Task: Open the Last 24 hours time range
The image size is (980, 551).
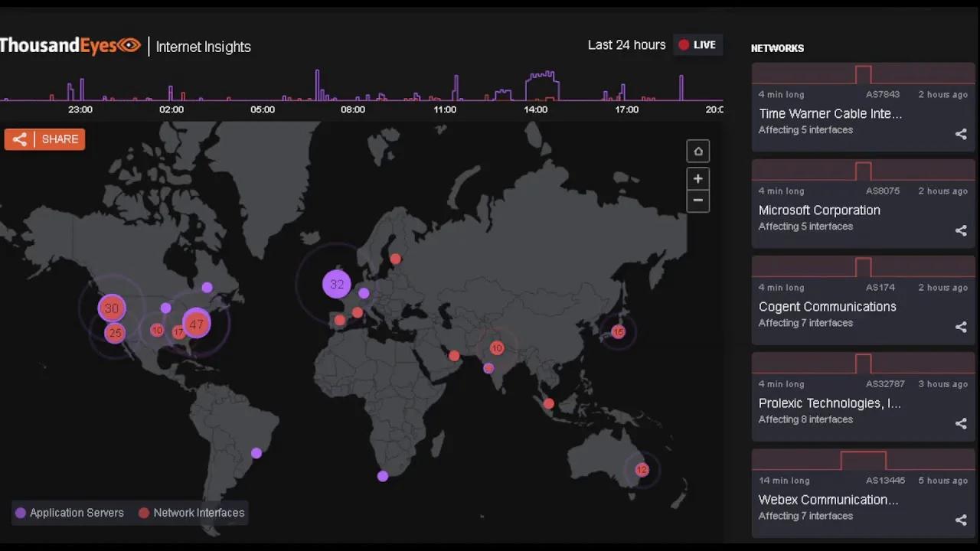Action: 626,45
